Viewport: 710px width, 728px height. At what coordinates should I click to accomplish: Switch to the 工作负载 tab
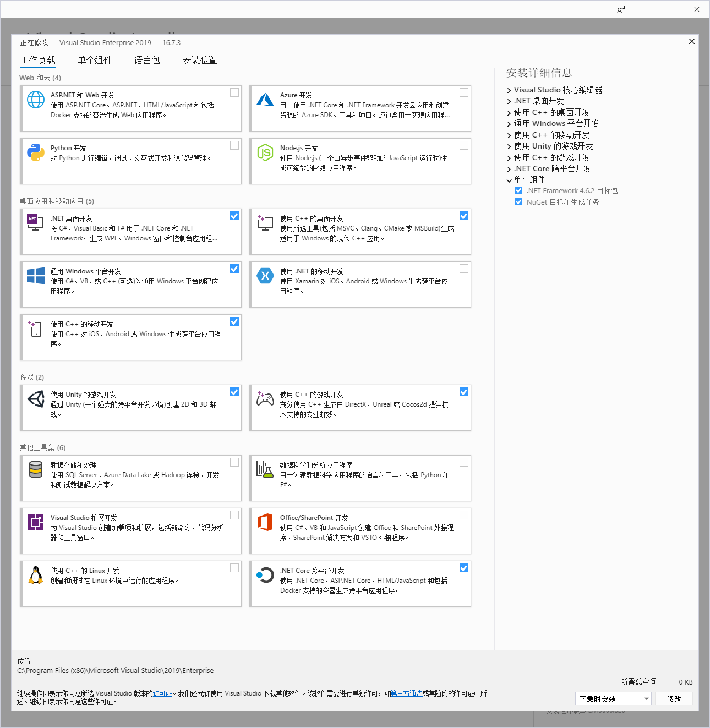[x=38, y=60]
